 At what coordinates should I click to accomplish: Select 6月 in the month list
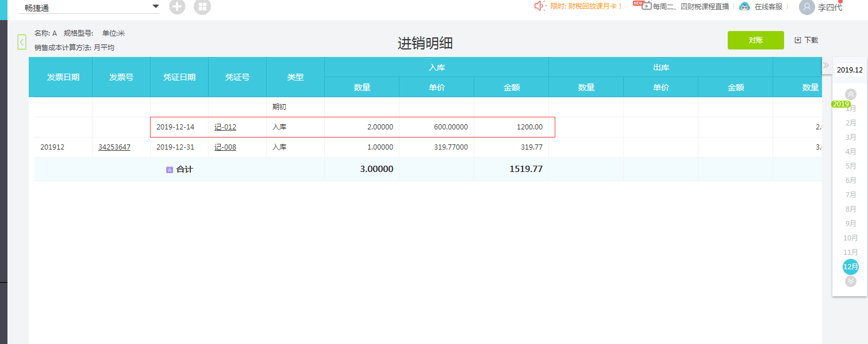(x=851, y=180)
